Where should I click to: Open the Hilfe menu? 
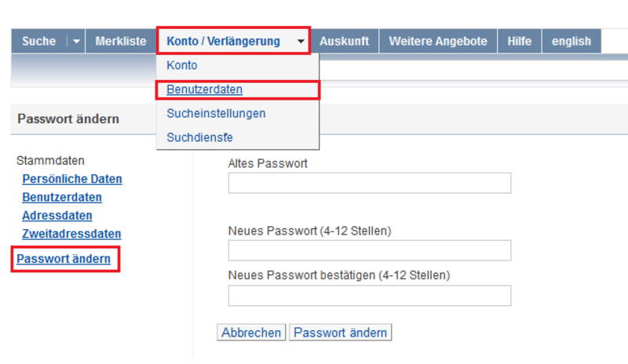pyautogui.click(x=519, y=42)
